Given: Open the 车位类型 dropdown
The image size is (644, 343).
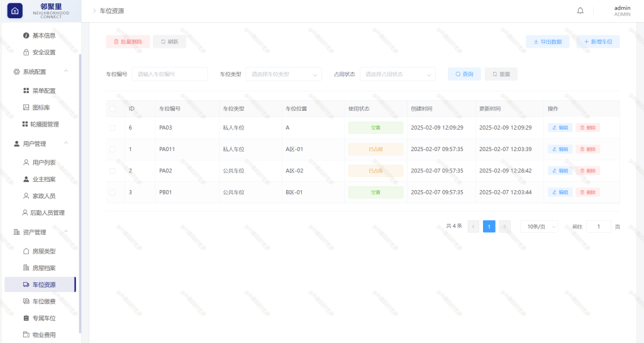Looking at the screenshot, I should click(284, 74).
